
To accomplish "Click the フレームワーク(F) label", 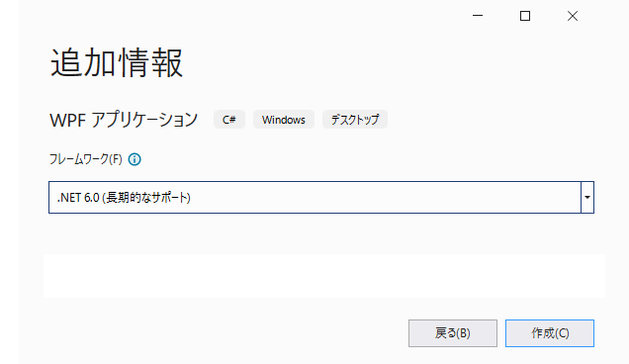I will pos(85,159).
